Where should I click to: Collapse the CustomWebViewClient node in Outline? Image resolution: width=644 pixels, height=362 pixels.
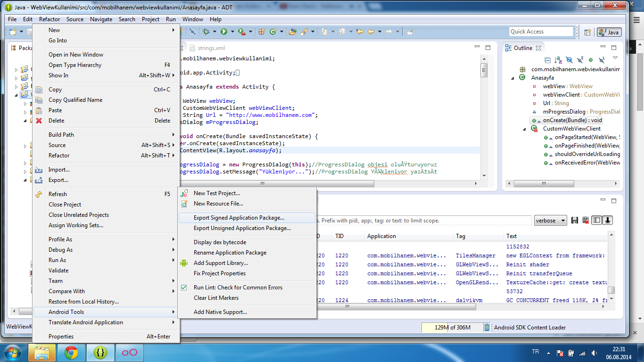(525, 129)
